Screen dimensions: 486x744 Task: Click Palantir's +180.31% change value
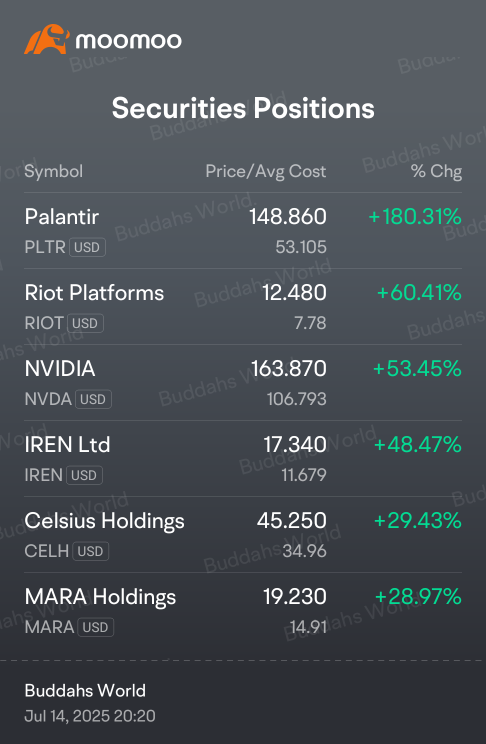coord(415,217)
